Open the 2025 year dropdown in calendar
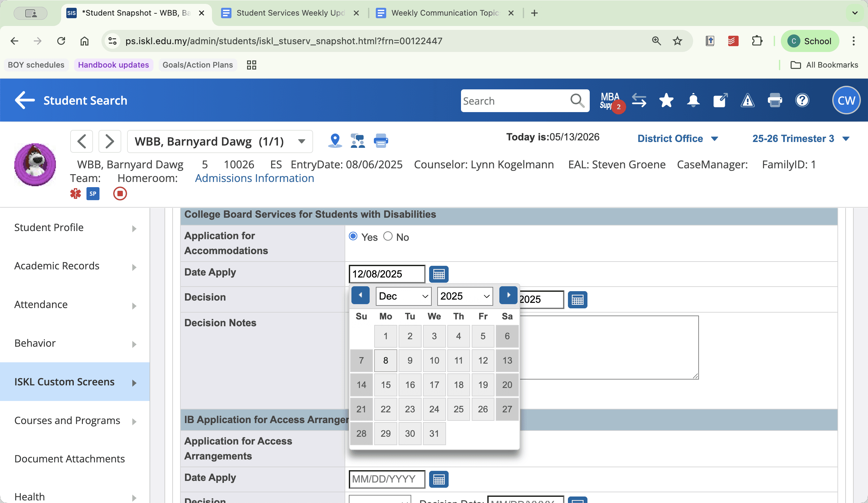The width and height of the screenshot is (868, 503). tap(465, 296)
